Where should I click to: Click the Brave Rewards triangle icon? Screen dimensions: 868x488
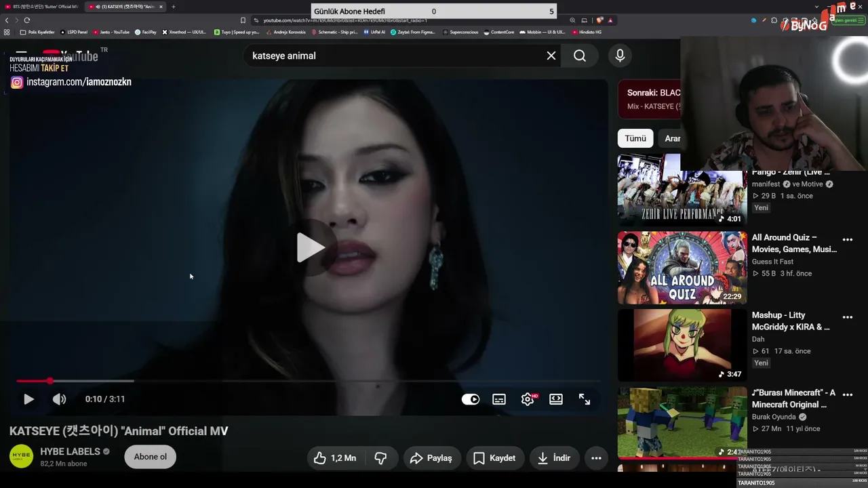tap(610, 20)
